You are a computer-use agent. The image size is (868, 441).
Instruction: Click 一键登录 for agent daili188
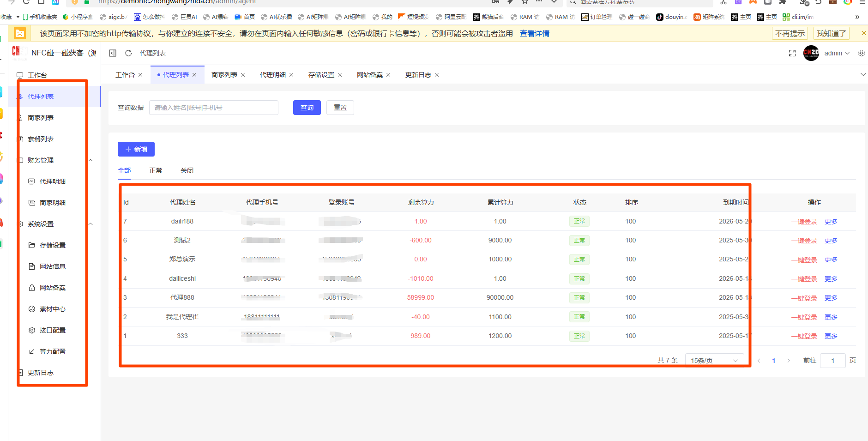tap(804, 222)
